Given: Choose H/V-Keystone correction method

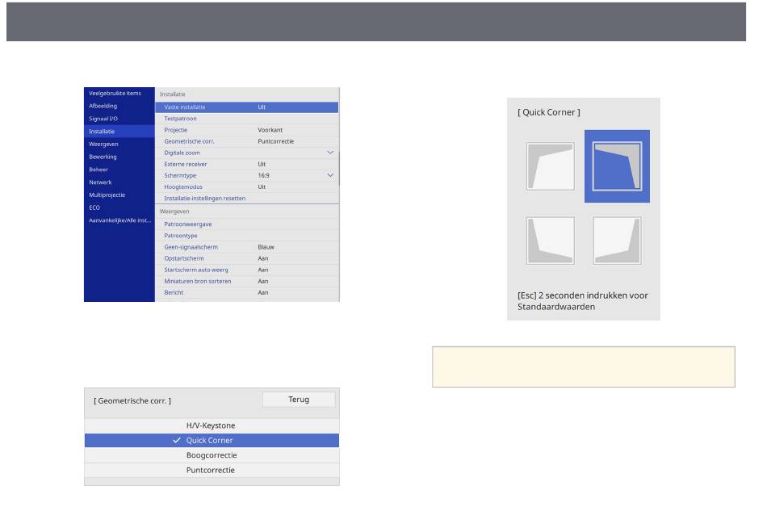Looking at the screenshot, I should [x=212, y=425].
